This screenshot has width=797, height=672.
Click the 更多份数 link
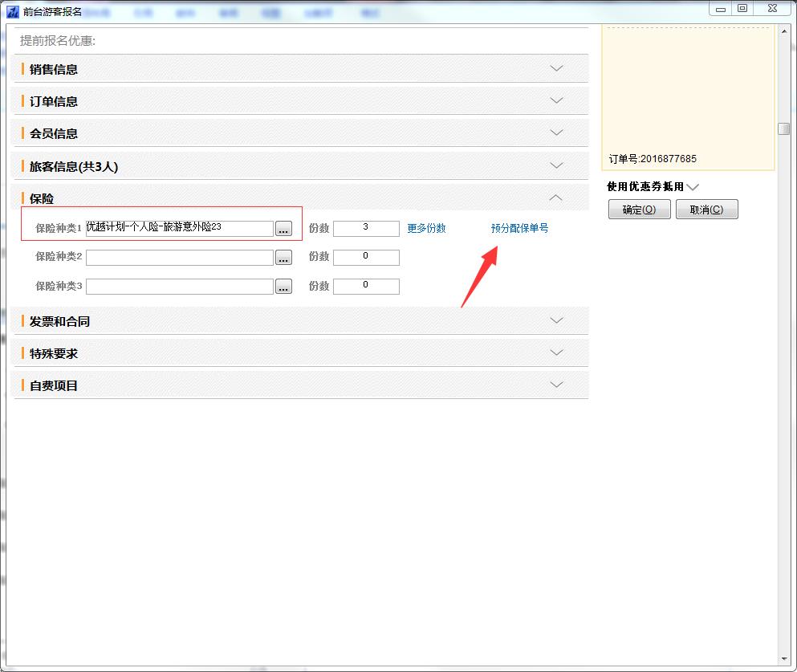pyautogui.click(x=426, y=228)
